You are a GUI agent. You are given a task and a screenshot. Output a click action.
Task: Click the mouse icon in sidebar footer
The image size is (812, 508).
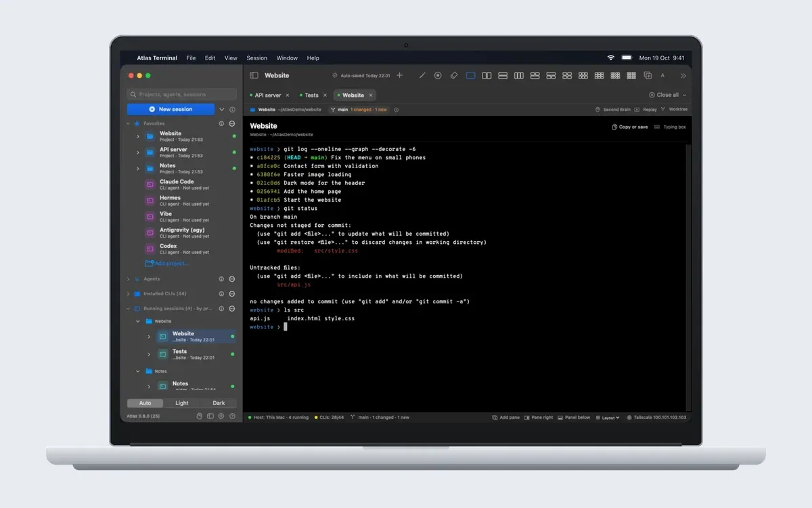200,416
